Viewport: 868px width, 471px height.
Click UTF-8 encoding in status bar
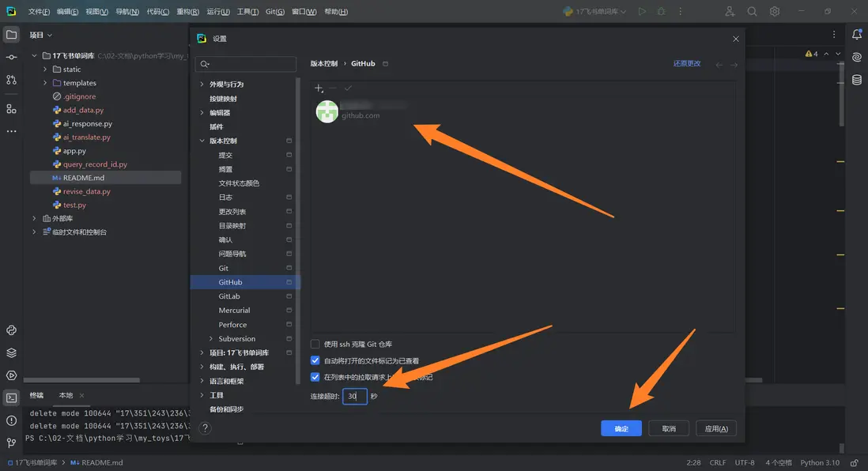coord(745,462)
